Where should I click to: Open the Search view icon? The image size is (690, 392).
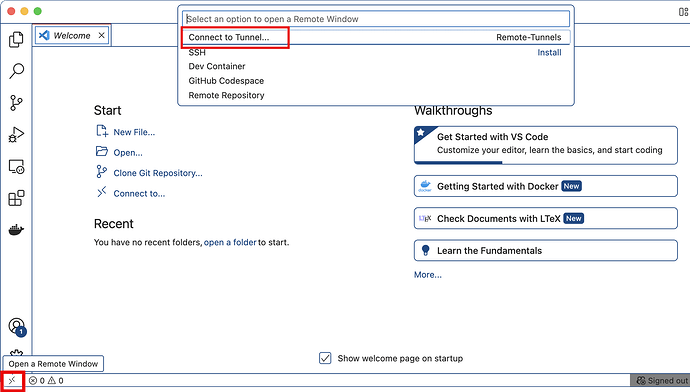(x=16, y=71)
